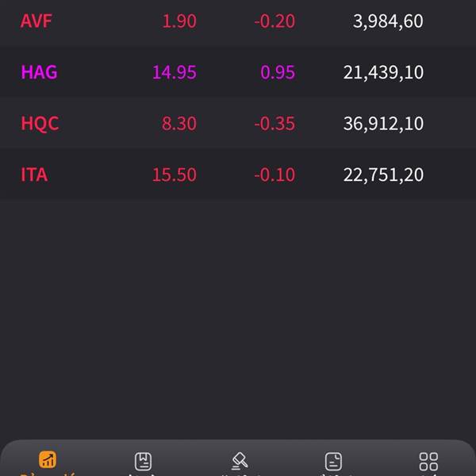Open the gavel trading icon
The image size is (476, 476).
[240, 461]
